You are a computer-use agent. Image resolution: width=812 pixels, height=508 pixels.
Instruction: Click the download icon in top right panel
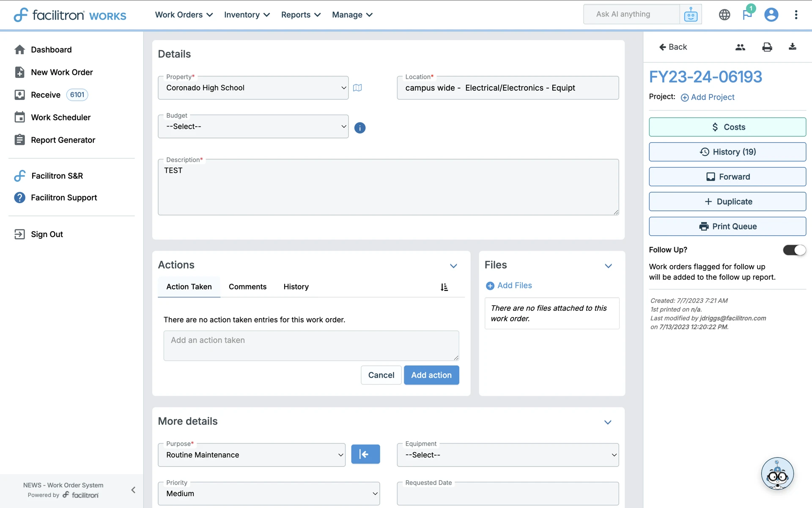[x=792, y=47]
